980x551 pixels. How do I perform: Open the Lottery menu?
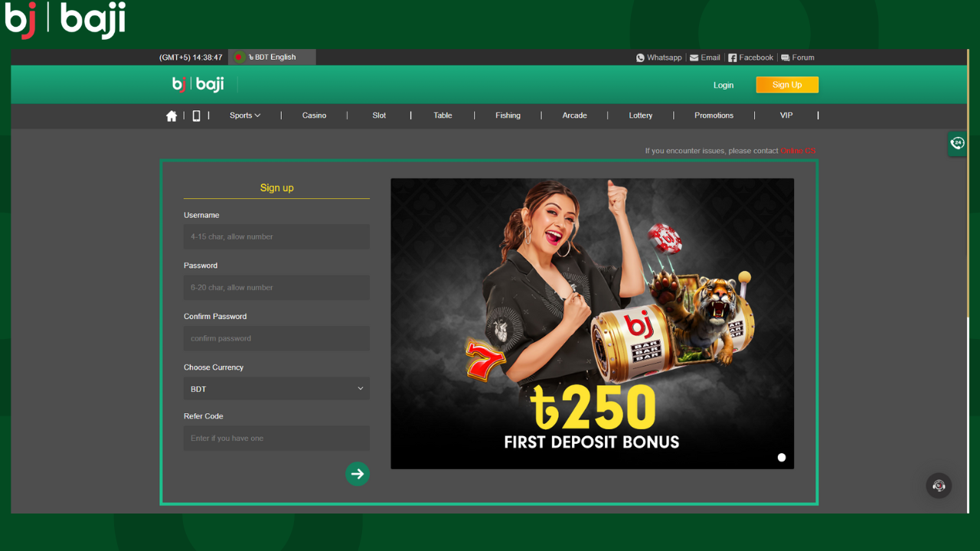[641, 116]
